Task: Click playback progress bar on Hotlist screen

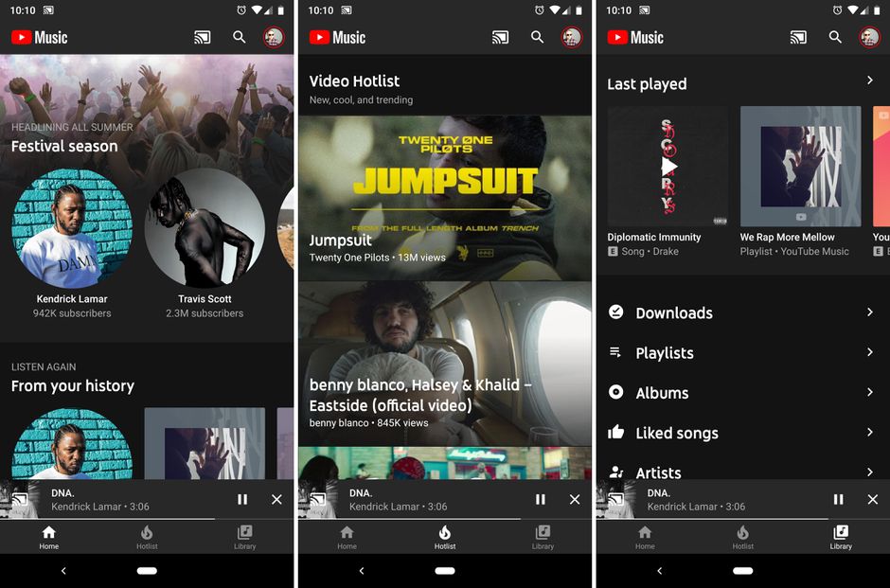Action: [x=445, y=519]
